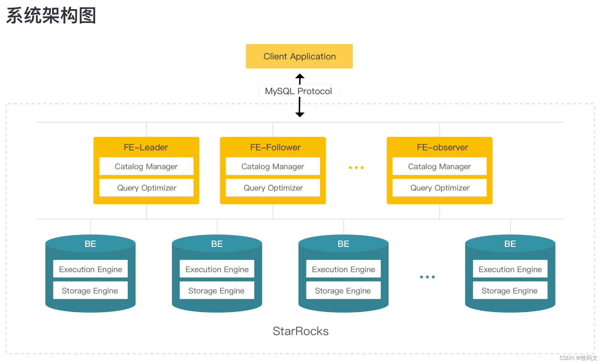Viewport: 603px width, 364px height.
Task: Click Query Optimizer in FE-Leader
Action: click(146, 188)
